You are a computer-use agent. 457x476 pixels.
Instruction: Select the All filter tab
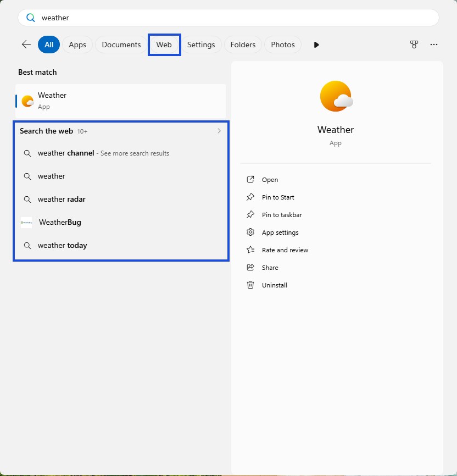pos(49,45)
